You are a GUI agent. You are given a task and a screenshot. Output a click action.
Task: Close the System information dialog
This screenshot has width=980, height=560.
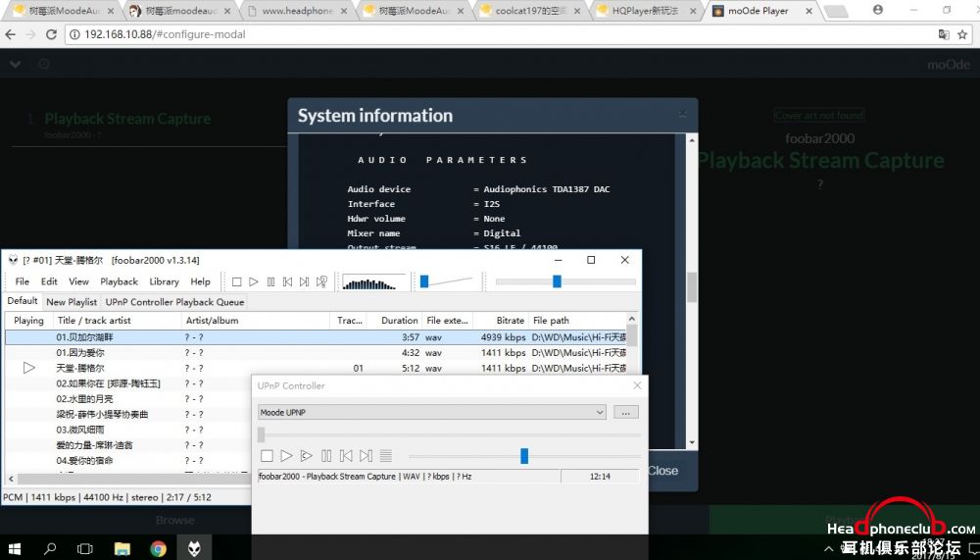[682, 114]
